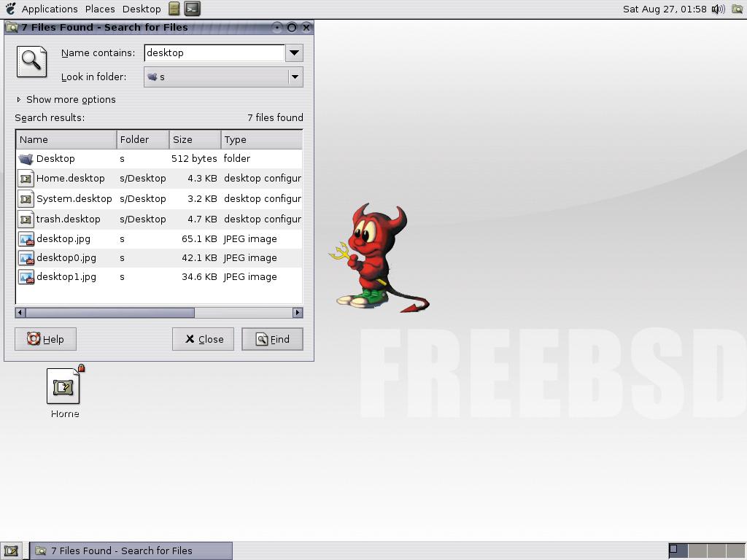Screen dimensions: 747x560
Task: Select the desktop0.jpg file name
Action: (66, 257)
